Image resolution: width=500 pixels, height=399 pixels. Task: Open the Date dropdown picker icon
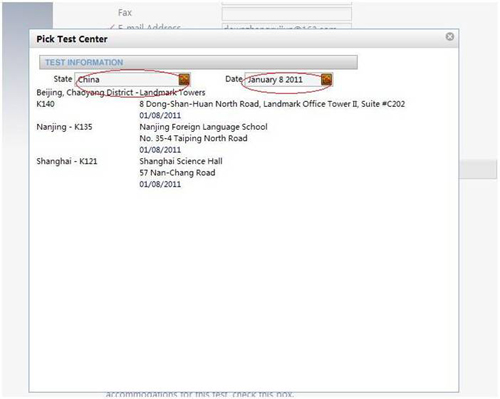coord(327,79)
